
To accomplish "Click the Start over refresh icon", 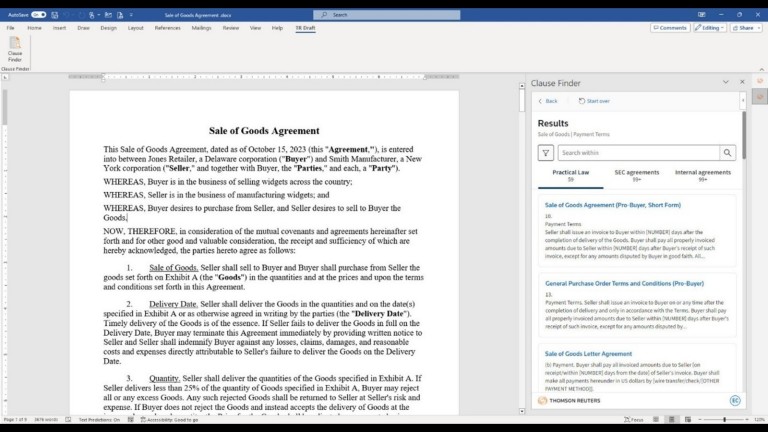I will pos(580,101).
